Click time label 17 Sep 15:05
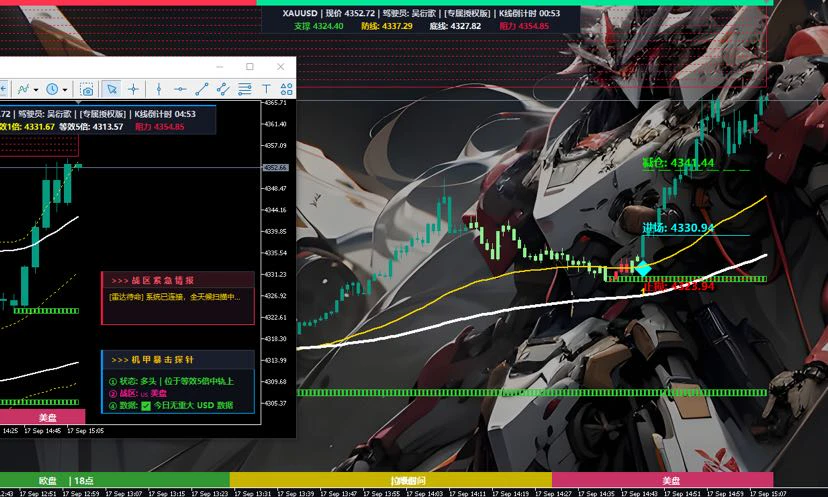 click(x=86, y=431)
